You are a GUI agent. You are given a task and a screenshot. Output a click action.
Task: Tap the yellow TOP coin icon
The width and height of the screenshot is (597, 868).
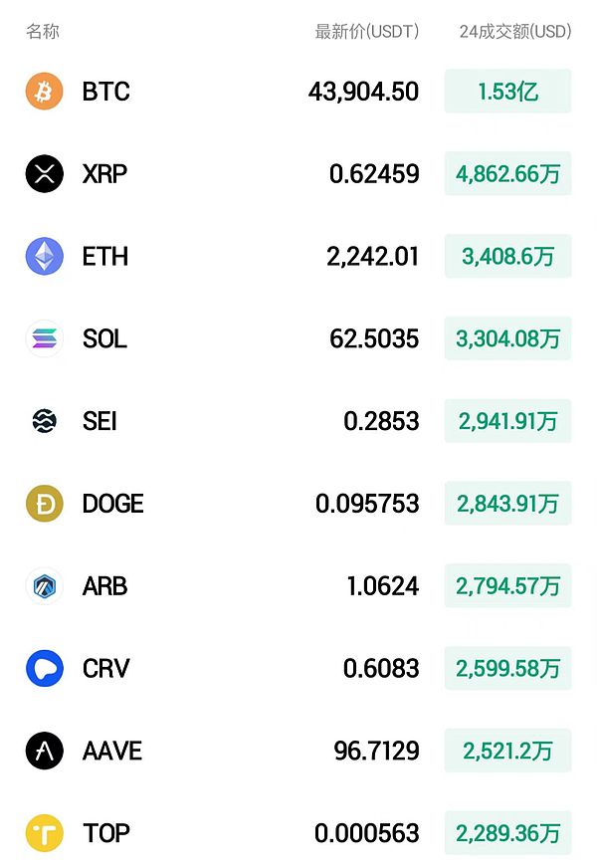click(x=44, y=833)
